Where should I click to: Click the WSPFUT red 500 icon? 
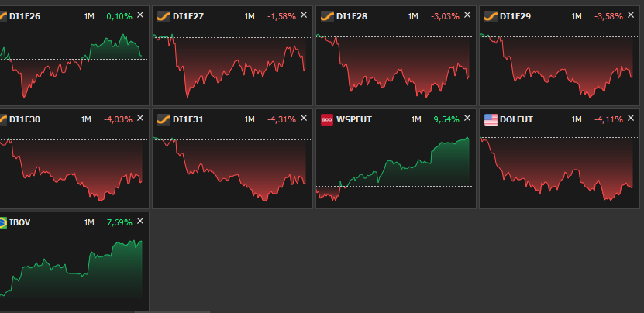pyautogui.click(x=326, y=119)
